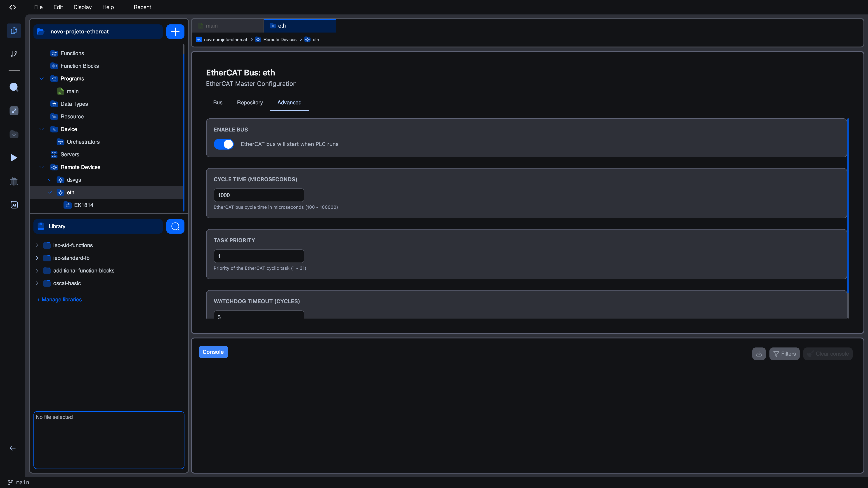The image size is (868, 488).
Task: Click the code brackets logo icon
Action: (12, 7)
